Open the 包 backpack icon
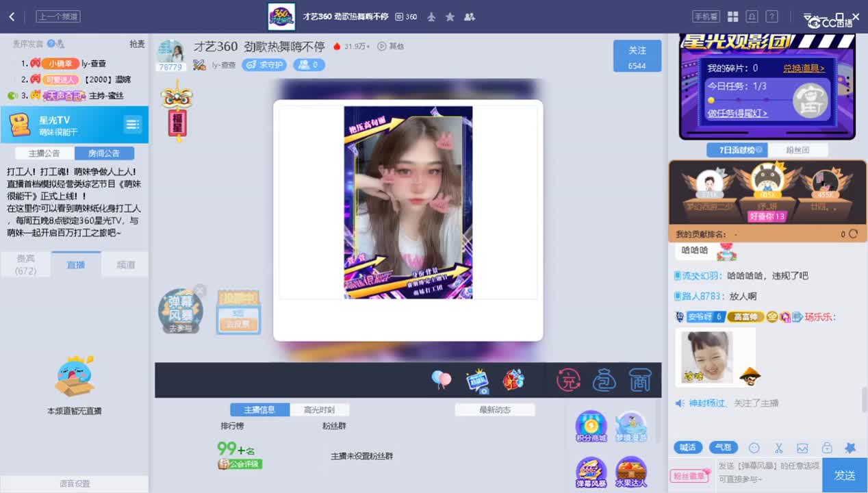Image resolution: width=868 pixels, height=493 pixels. point(604,380)
